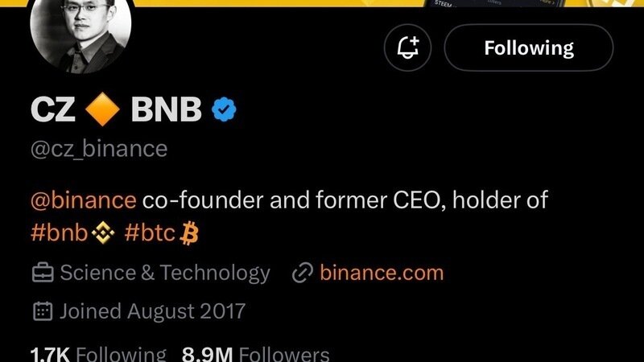644x362 pixels.
Task: View the 1.7K Following list
Action: point(97,354)
